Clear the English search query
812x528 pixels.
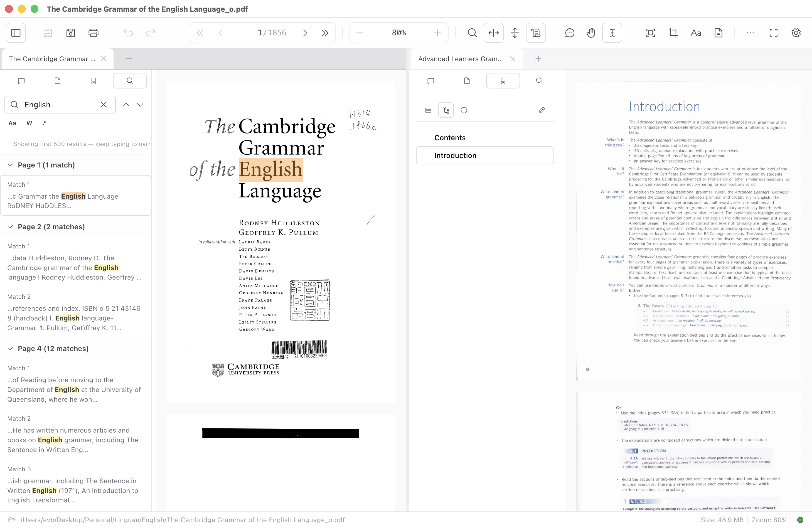tap(103, 105)
